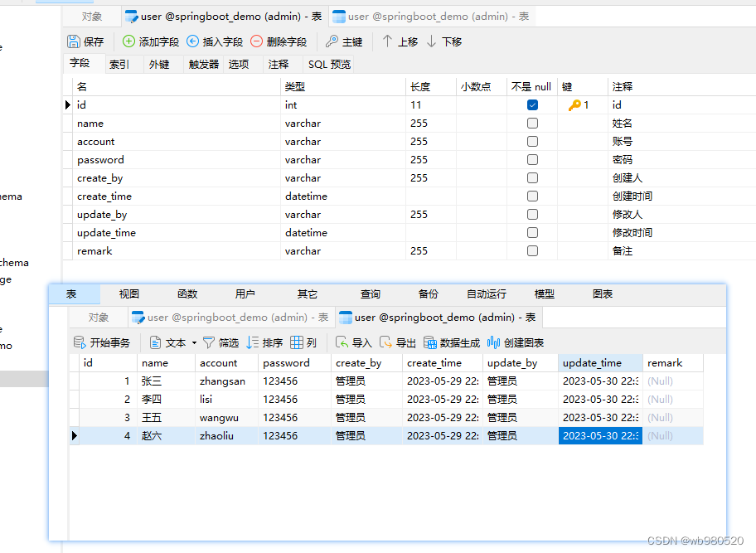The height and width of the screenshot is (553, 756).
Task: Open data generation (数据生成)
Action: coord(452,342)
